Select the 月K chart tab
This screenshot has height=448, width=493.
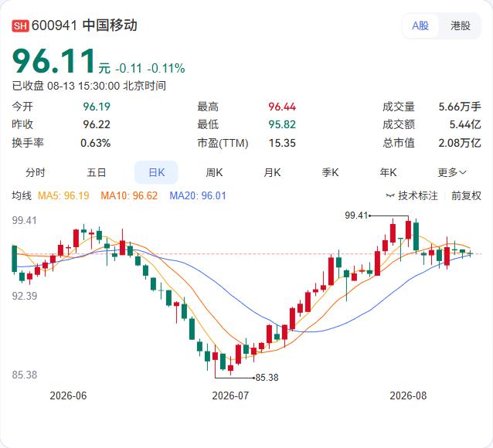(272, 172)
